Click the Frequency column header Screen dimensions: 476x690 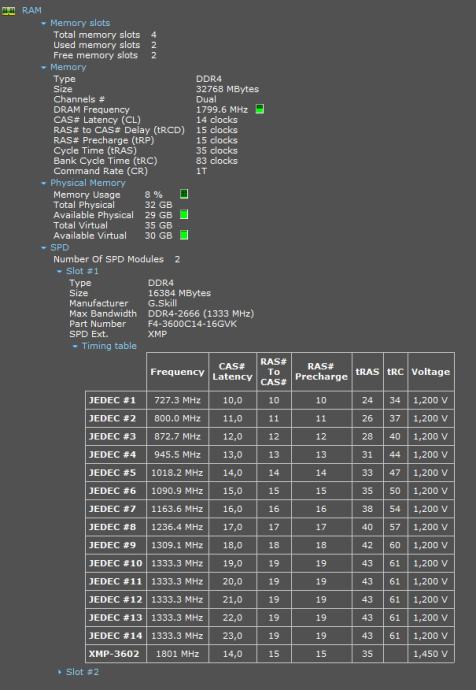click(x=177, y=372)
